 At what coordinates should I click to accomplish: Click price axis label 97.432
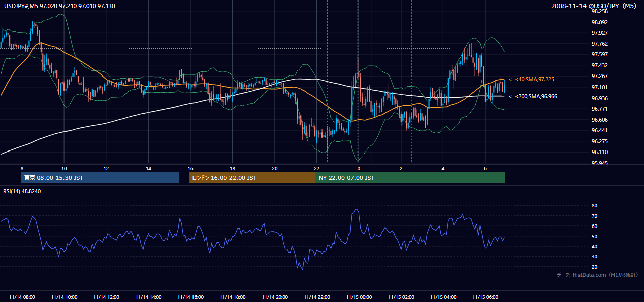(599, 65)
